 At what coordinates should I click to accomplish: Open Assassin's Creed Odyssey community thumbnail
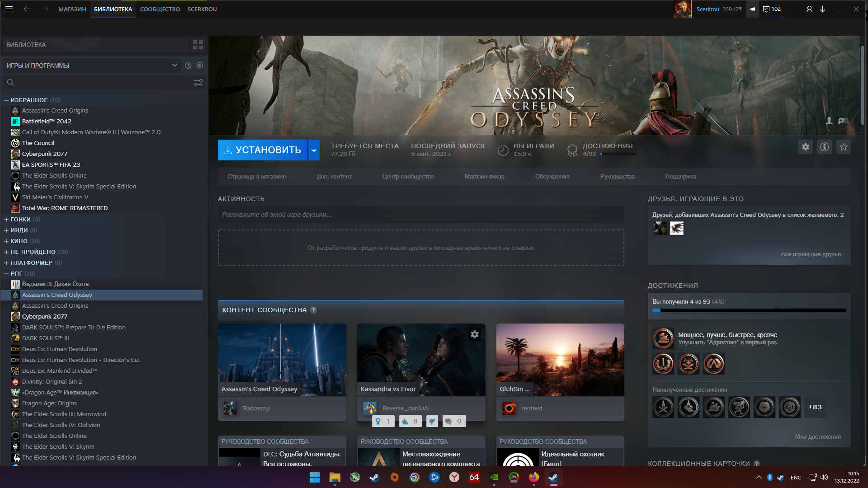(282, 360)
